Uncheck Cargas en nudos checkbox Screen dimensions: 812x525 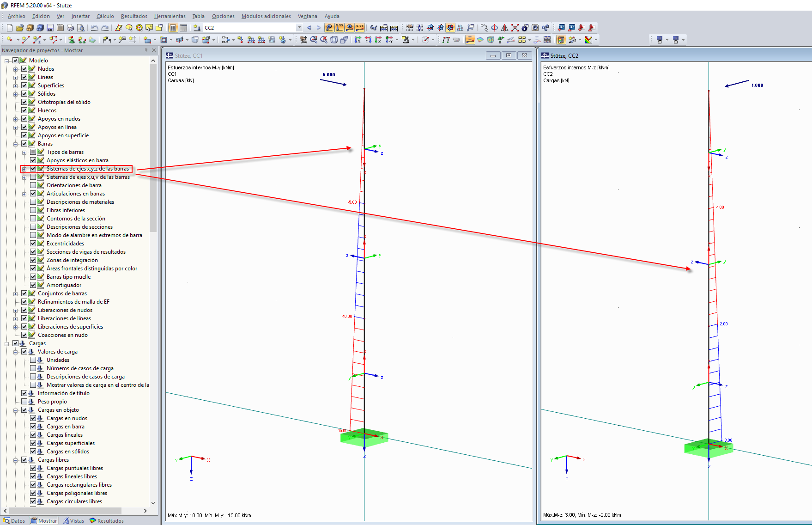click(33, 418)
